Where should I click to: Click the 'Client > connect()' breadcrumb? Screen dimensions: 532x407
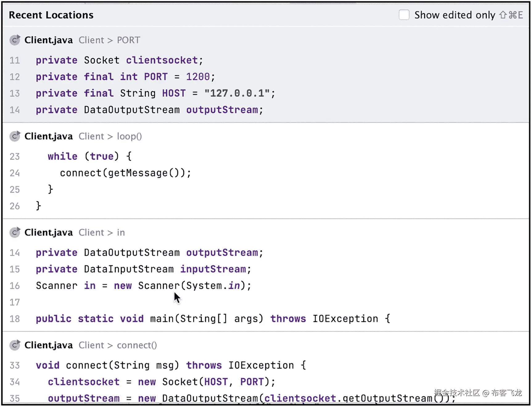[x=118, y=345]
